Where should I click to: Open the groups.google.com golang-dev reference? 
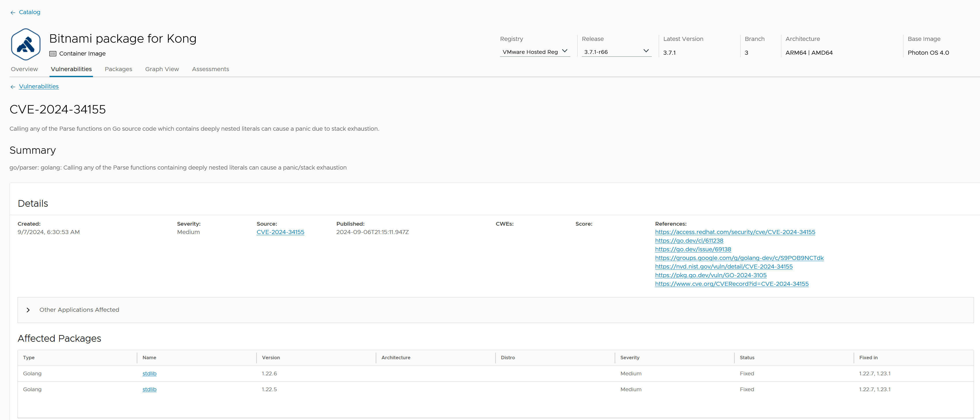(x=739, y=258)
